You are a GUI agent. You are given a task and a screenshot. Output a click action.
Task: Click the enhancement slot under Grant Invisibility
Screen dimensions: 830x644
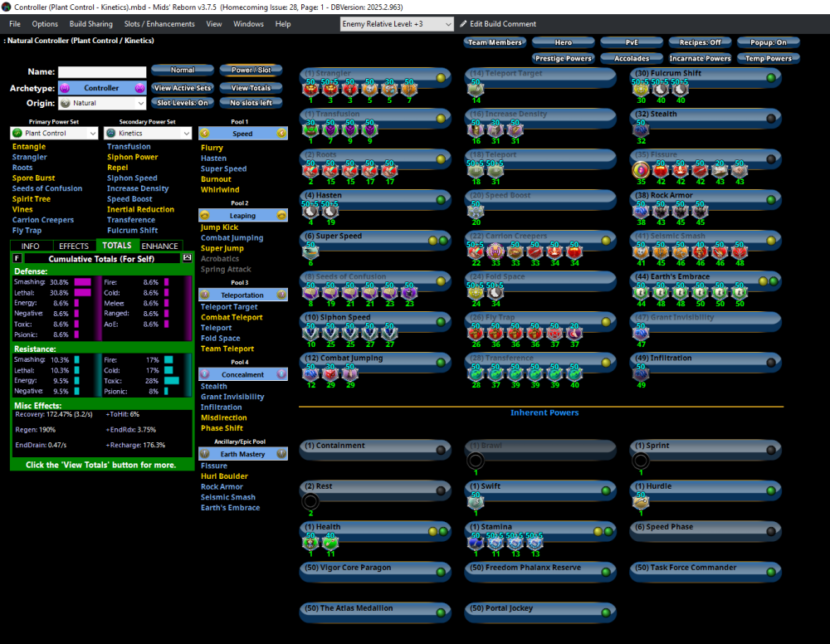click(x=640, y=334)
